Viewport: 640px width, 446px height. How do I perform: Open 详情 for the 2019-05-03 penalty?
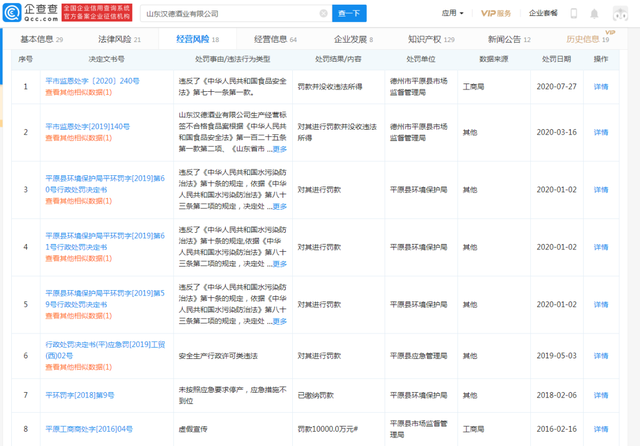[x=601, y=356]
